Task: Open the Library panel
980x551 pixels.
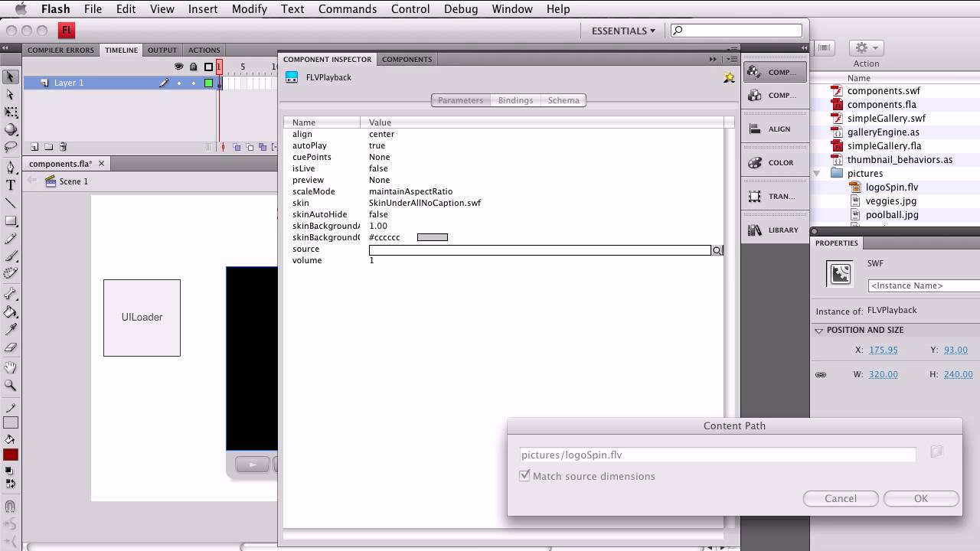Action: point(775,230)
